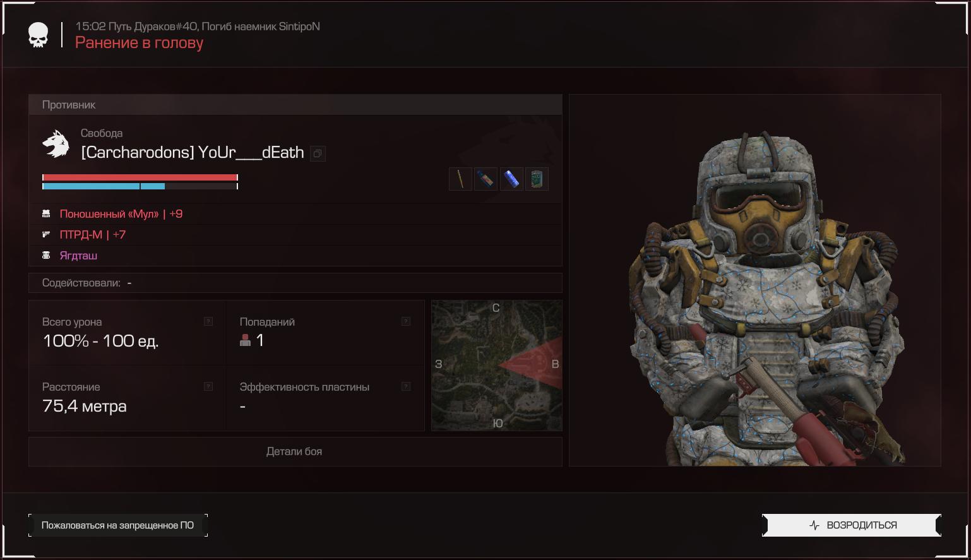The height and width of the screenshot is (560, 971).
Task: Select the blue energy can slot
Action: [511, 179]
